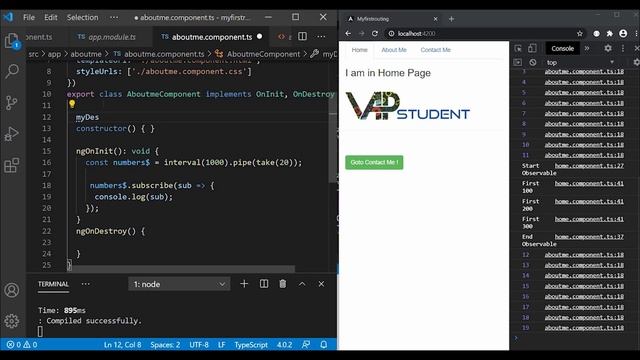This screenshot has height=360, width=640.
Task: Open Run and Debug view
Action: [x=11, y=134]
